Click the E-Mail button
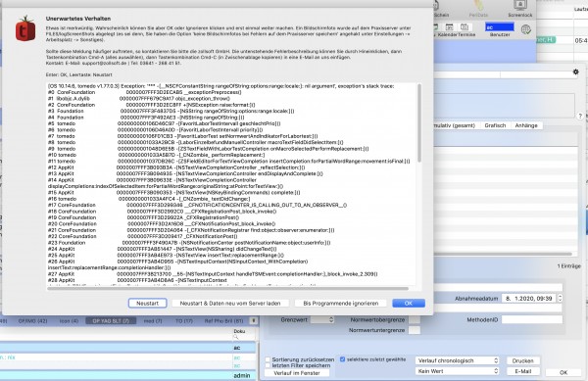Viewport: 588px width, 381px height. pos(522,371)
